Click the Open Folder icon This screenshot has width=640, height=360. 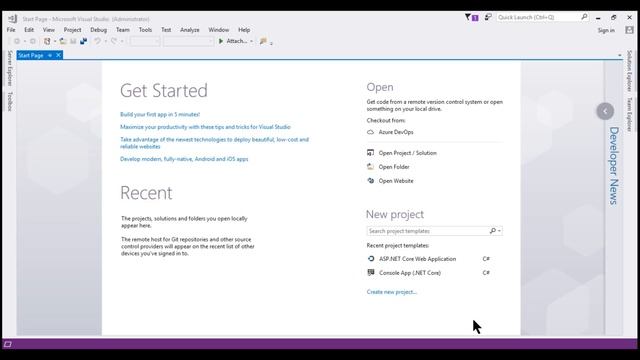click(370, 167)
